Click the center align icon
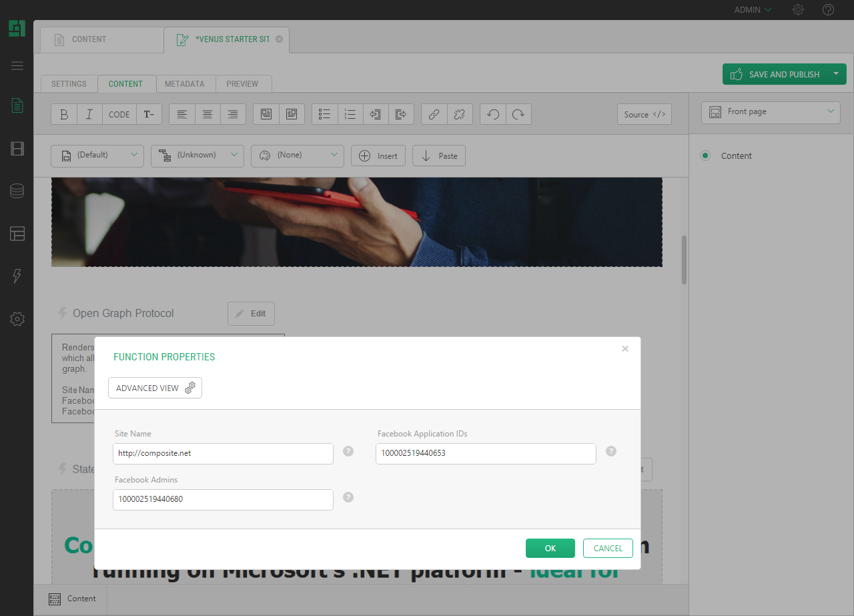Image resolution: width=854 pixels, height=616 pixels. [207, 114]
